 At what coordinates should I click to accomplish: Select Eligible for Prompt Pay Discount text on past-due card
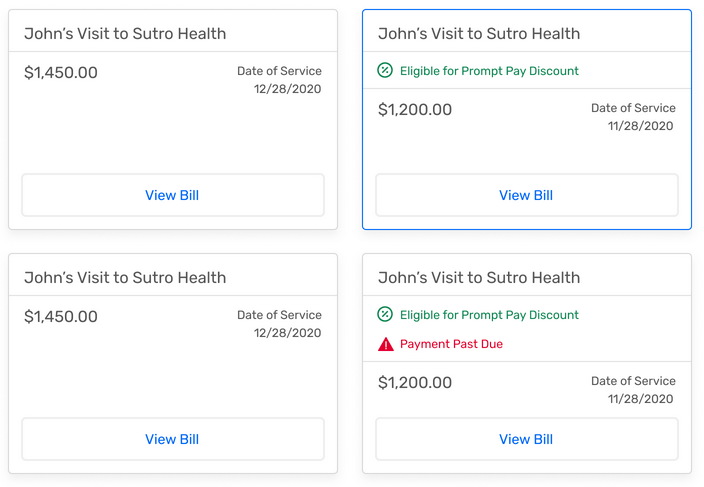(489, 315)
